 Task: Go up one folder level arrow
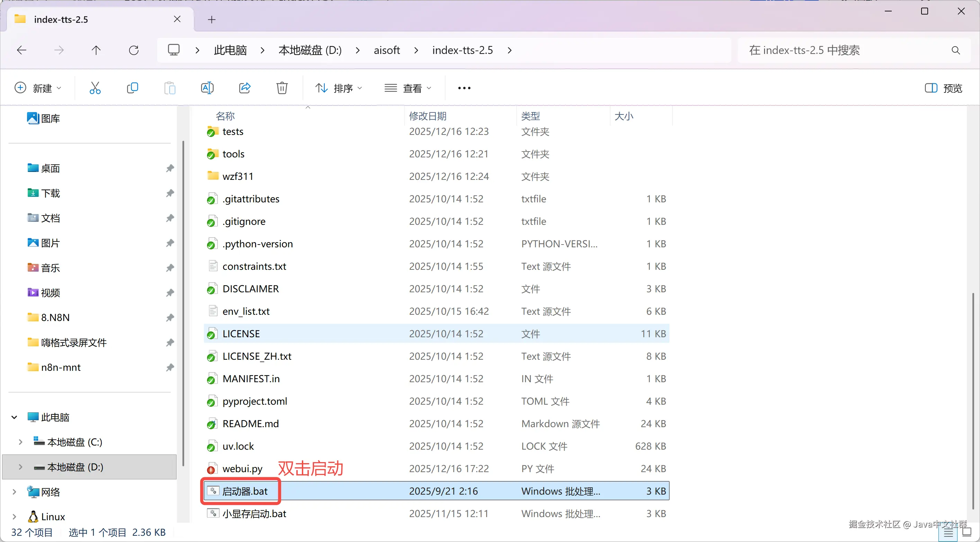[96, 50]
